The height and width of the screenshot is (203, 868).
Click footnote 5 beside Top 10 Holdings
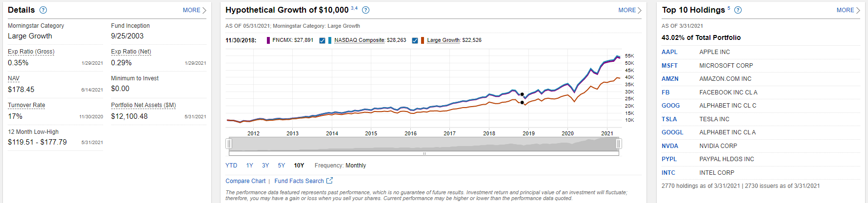pos(729,8)
